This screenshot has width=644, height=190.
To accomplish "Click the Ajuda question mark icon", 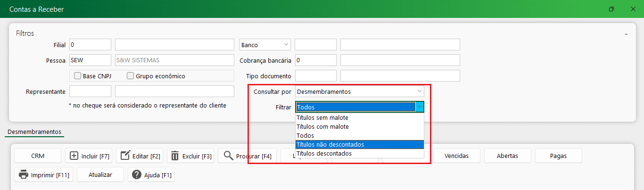I will pos(137,175).
